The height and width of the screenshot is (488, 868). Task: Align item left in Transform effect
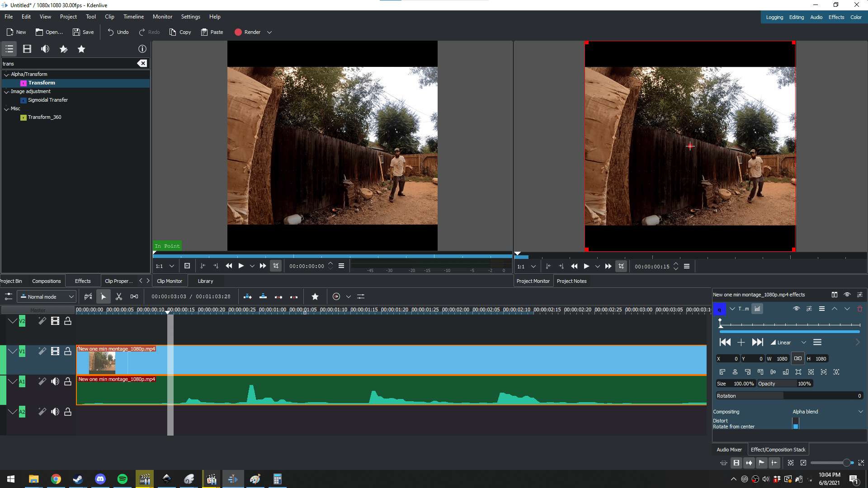point(722,371)
